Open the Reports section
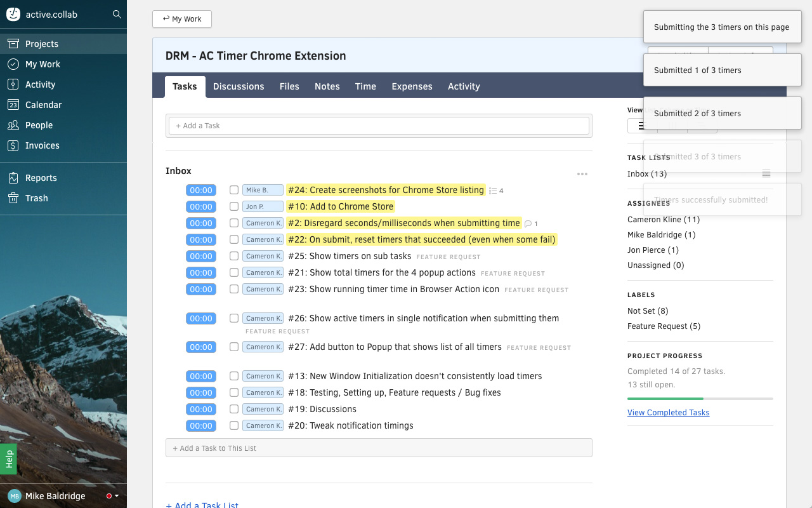812x508 pixels. (40, 177)
